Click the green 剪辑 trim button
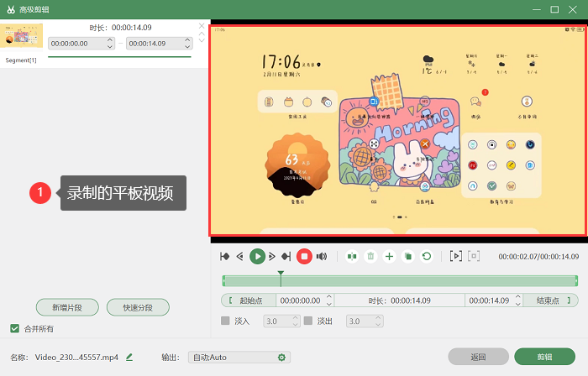Viewport: 588px width, 376px height. pyautogui.click(x=544, y=357)
